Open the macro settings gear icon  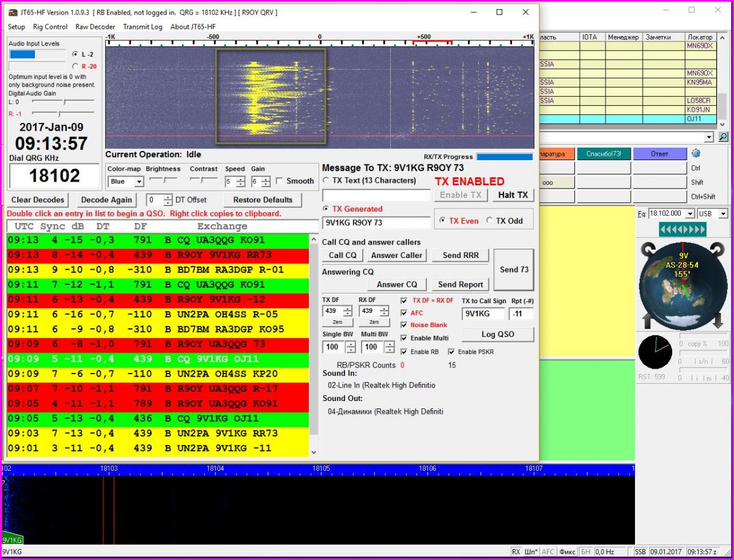[x=695, y=153]
